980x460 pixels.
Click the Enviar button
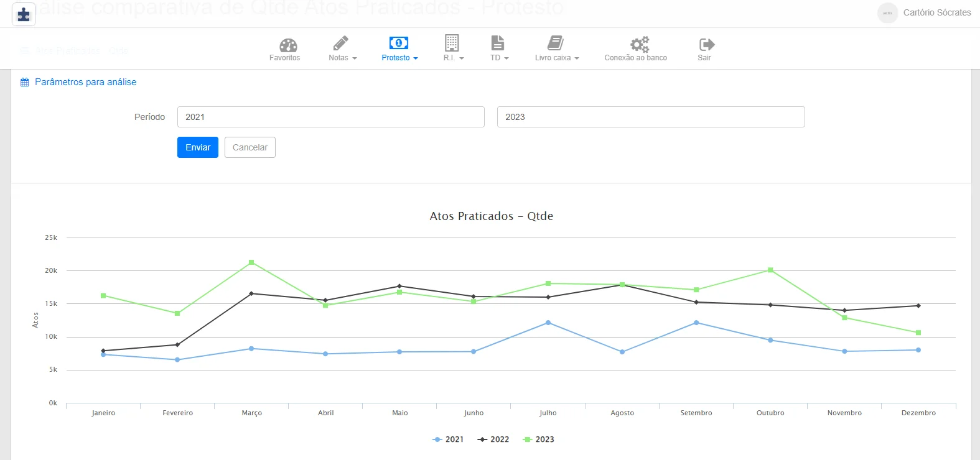(198, 147)
